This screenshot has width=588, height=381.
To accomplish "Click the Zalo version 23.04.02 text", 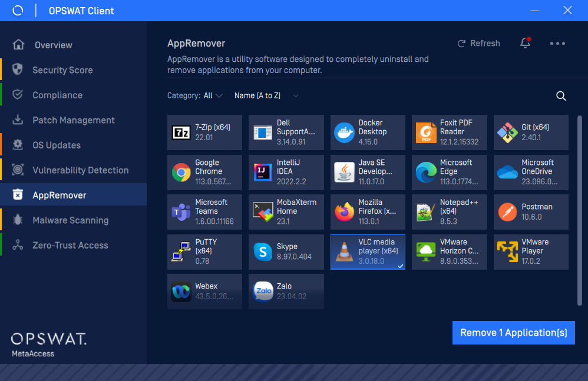I will (x=292, y=296).
